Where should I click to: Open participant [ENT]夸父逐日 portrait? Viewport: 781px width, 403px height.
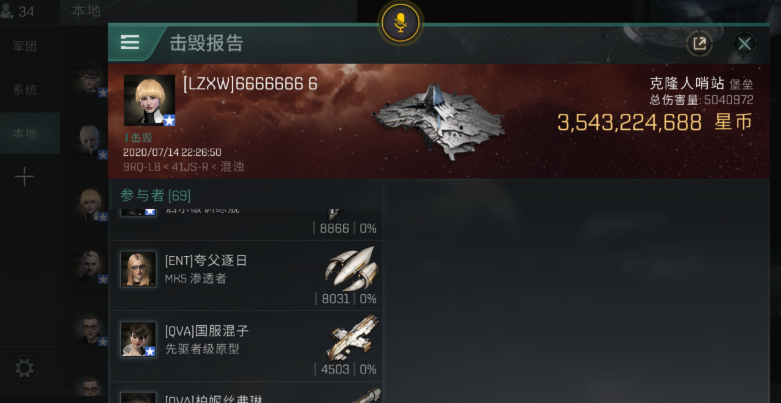pyautogui.click(x=138, y=269)
